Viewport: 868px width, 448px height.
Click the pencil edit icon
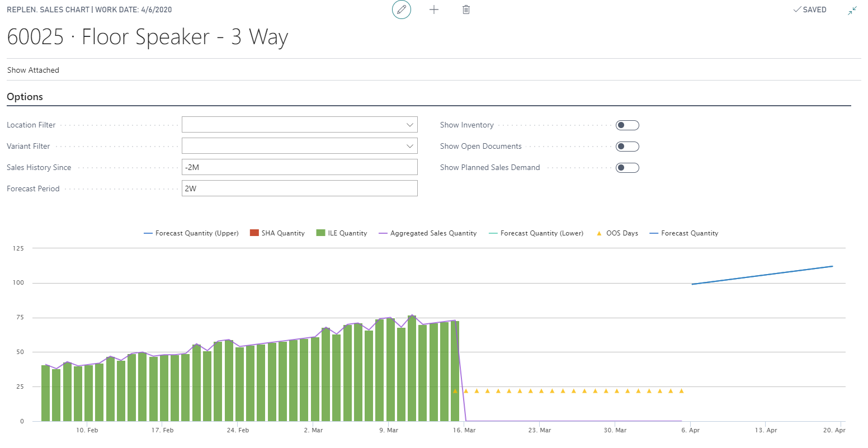pos(401,10)
